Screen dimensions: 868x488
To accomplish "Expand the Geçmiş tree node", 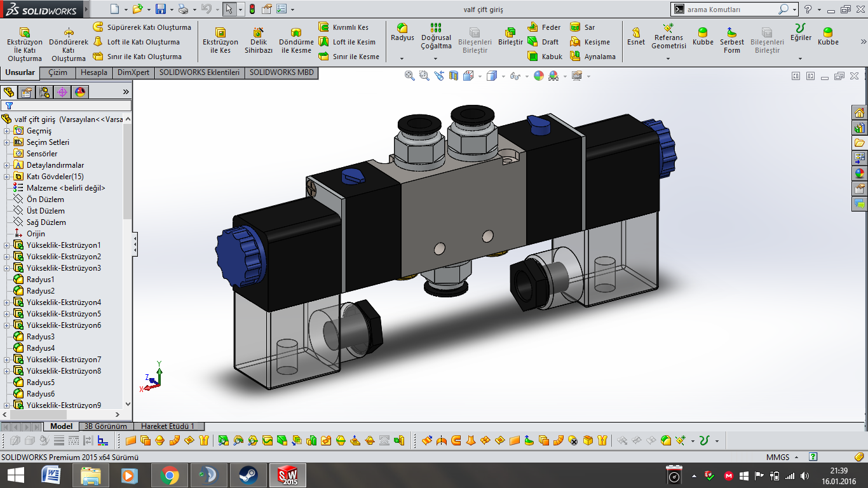I will pyautogui.click(x=7, y=131).
